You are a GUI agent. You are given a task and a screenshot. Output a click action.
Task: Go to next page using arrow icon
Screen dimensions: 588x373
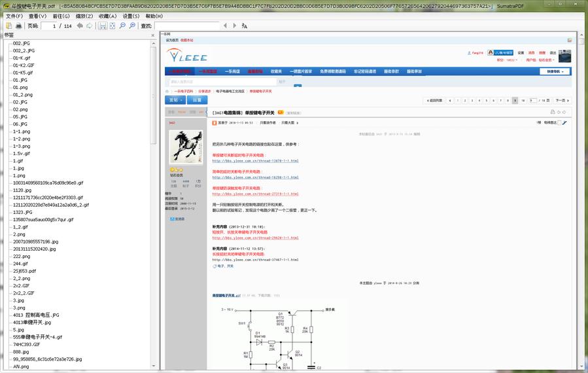(x=90, y=26)
